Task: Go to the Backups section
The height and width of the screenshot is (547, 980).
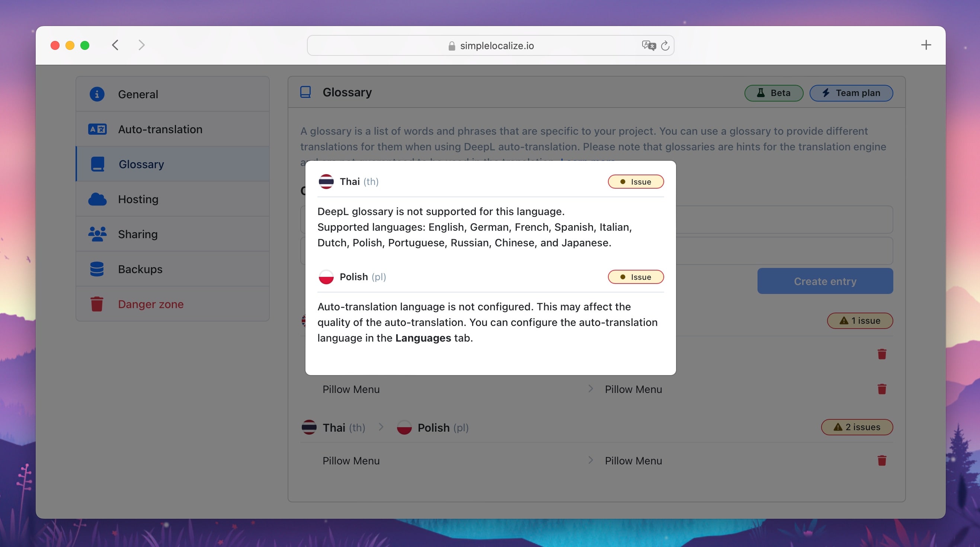Action: [x=173, y=269]
